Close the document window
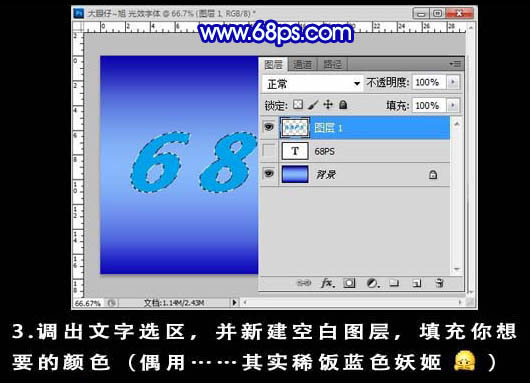530x383 pixels. 459,14
